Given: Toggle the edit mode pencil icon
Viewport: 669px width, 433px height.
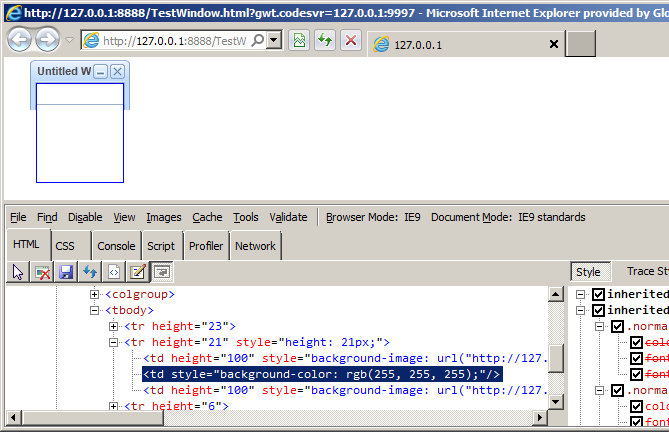Looking at the screenshot, I should (x=138, y=272).
